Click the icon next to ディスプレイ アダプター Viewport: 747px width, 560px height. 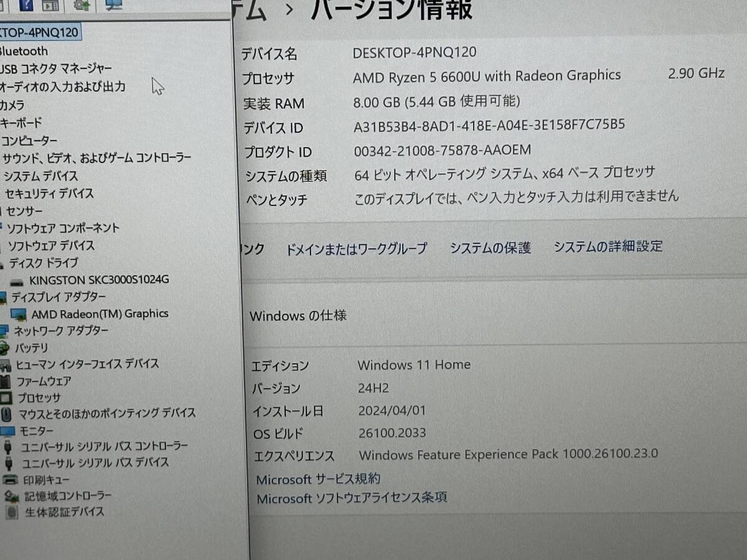point(3,297)
